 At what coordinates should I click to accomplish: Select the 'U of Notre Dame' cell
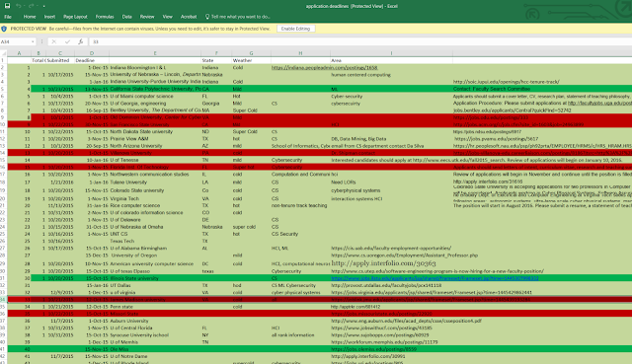coord(155,356)
